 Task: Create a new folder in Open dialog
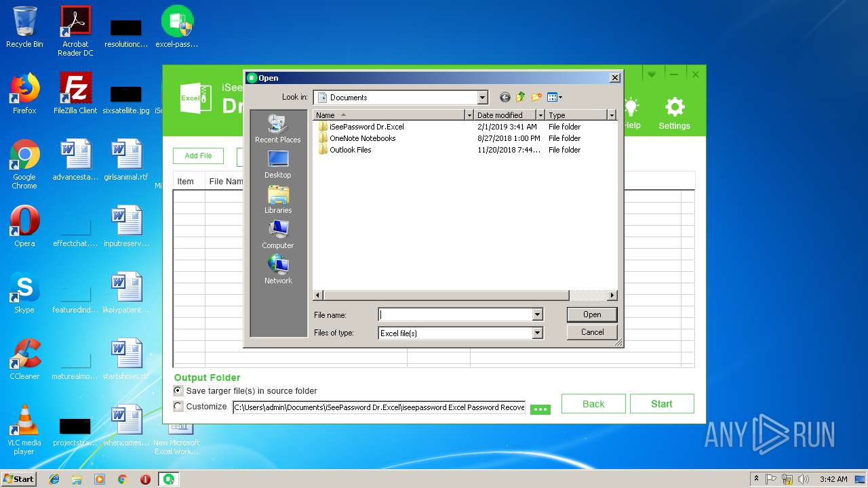[x=536, y=98]
